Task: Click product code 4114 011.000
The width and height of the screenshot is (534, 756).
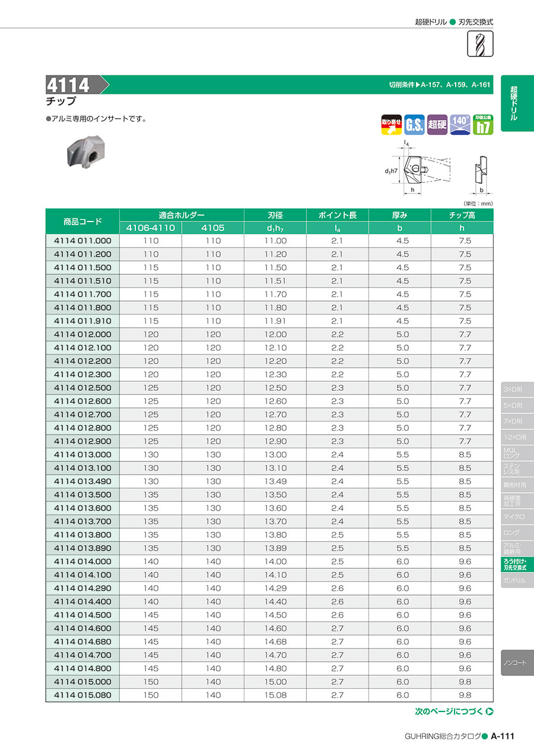Action: click(82, 241)
